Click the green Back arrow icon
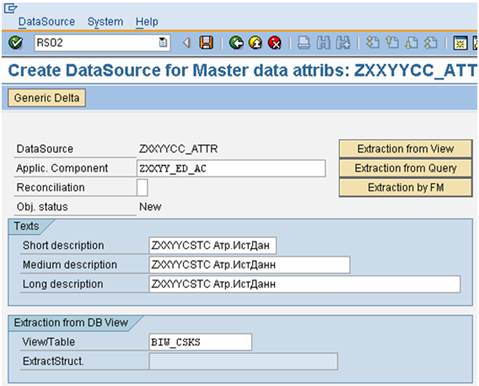Image resolution: width=479 pixels, height=386 pixels. tap(236, 43)
